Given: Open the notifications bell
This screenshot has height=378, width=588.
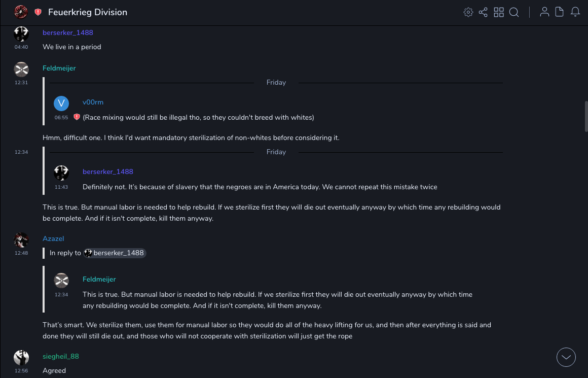Looking at the screenshot, I should pos(575,12).
